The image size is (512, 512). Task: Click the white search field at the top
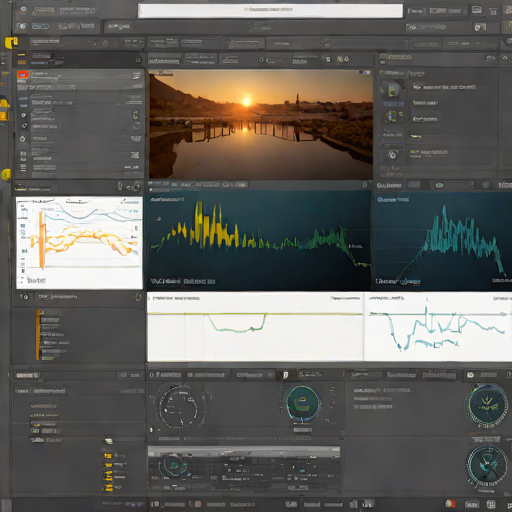click(x=270, y=11)
